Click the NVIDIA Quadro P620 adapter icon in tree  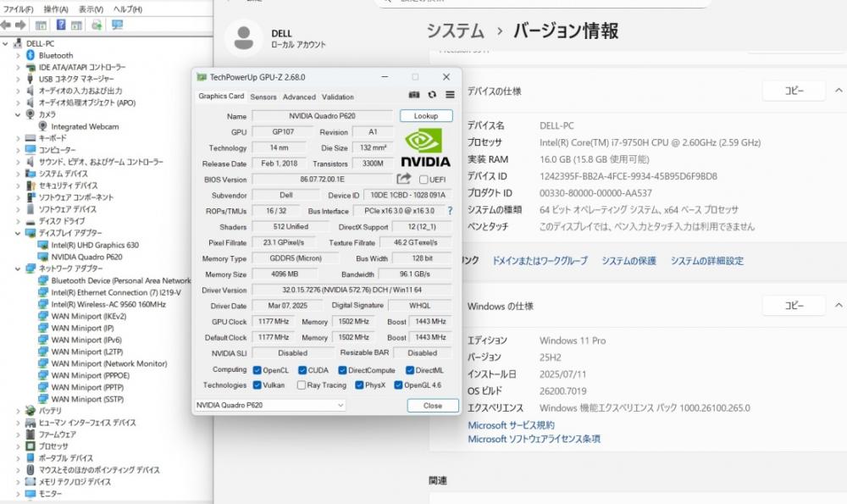click(43, 257)
